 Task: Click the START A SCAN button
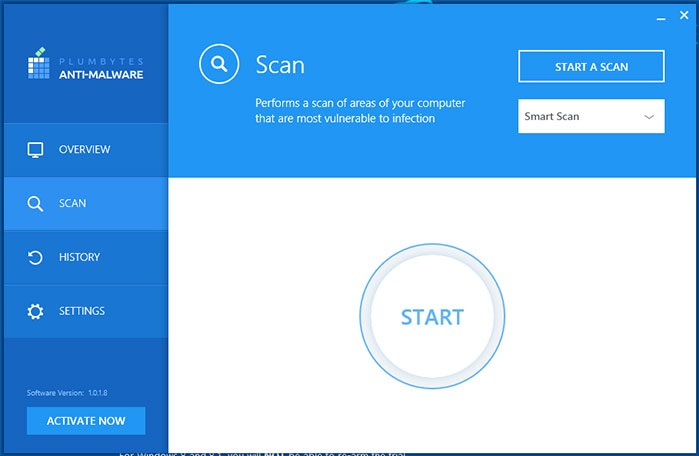(591, 66)
